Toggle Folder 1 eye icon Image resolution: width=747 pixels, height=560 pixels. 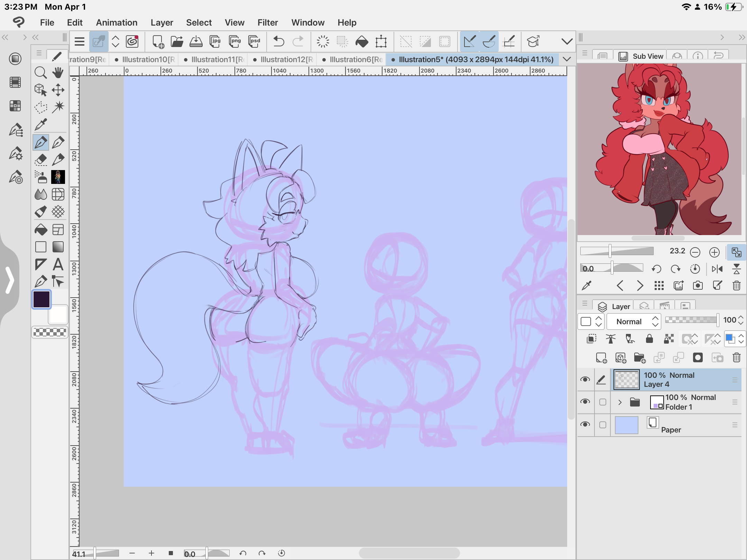585,402
